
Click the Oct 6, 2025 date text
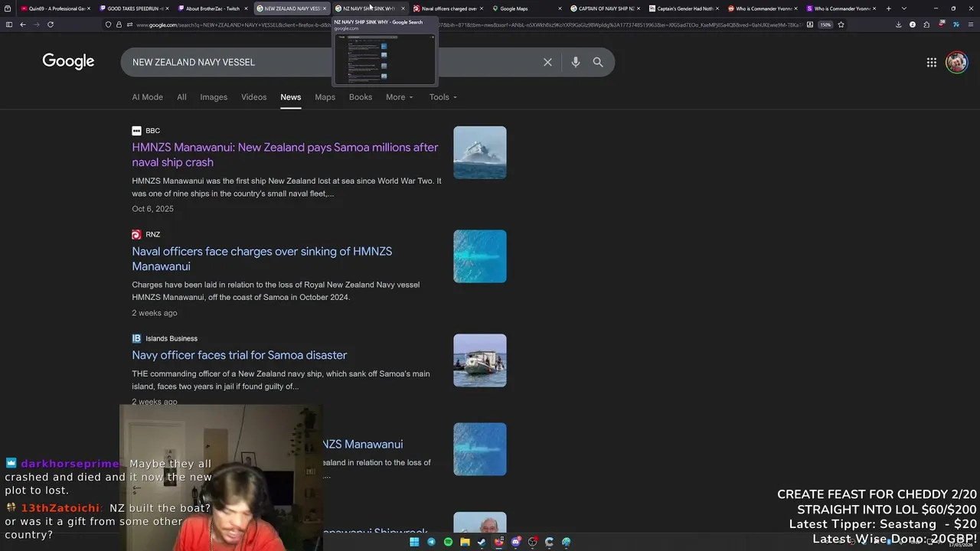[x=152, y=209]
